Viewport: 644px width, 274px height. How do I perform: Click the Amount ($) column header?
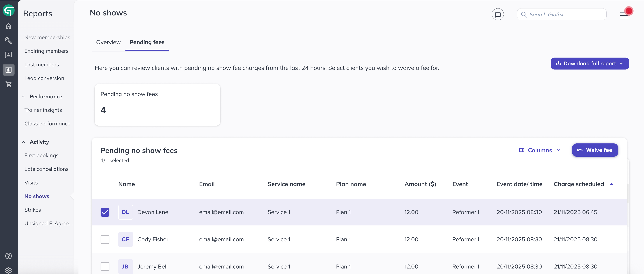pos(420,184)
